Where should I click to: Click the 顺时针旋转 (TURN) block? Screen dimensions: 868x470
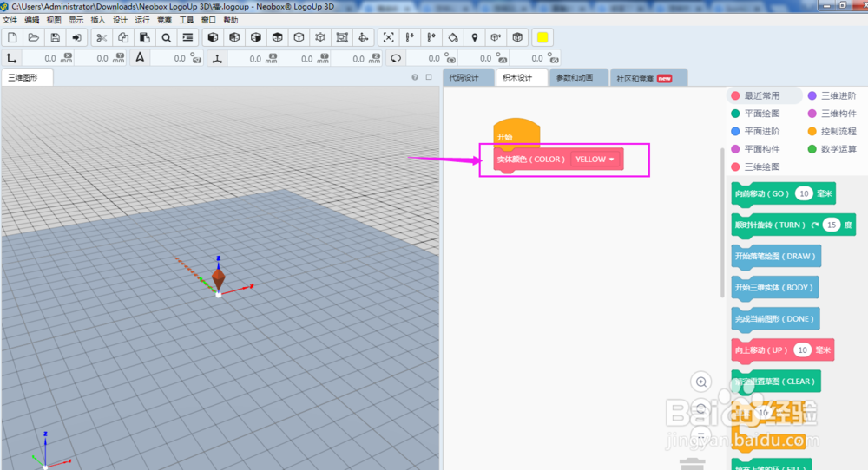point(793,225)
